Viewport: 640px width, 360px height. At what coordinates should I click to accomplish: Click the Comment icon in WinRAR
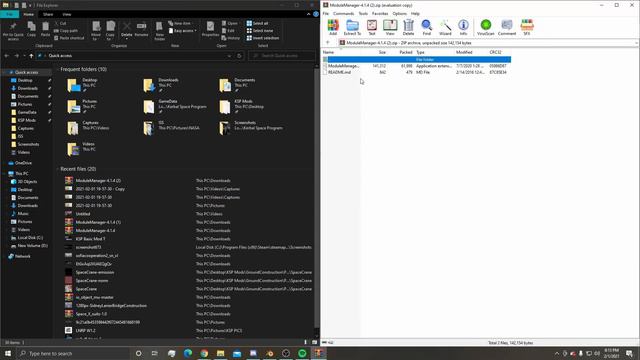(x=507, y=27)
